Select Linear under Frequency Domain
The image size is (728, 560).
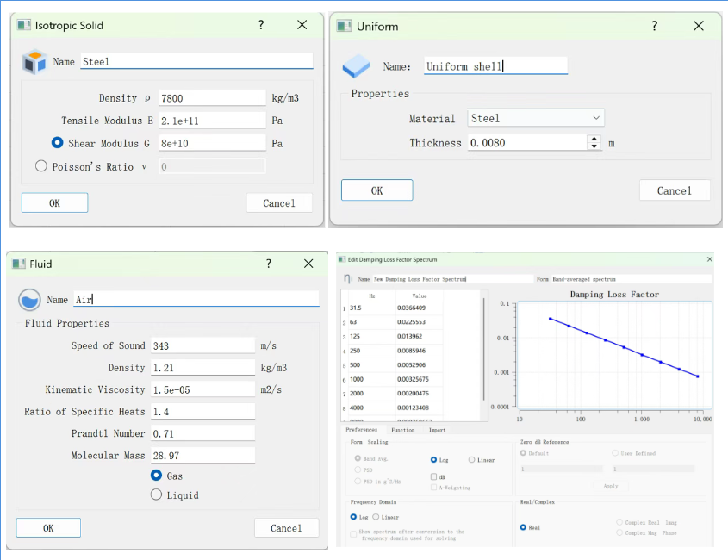point(376,517)
